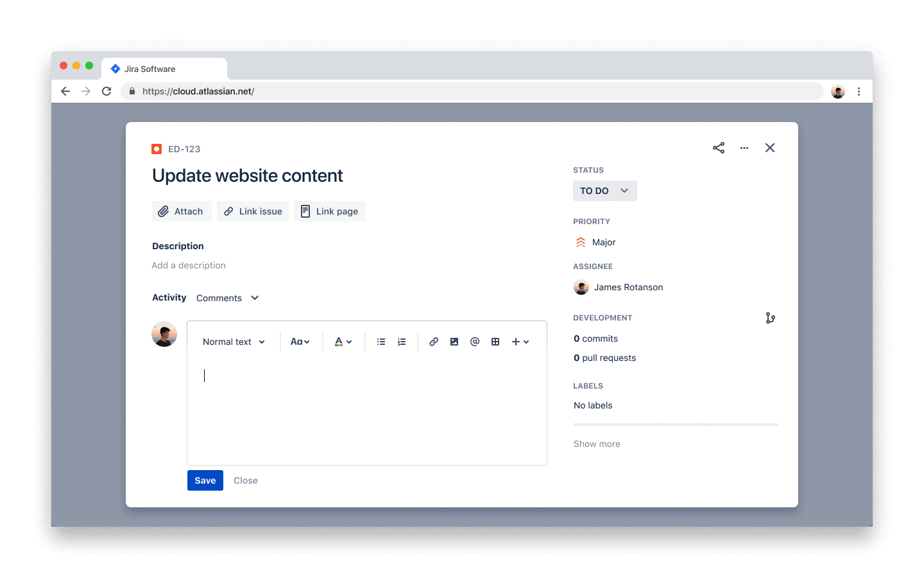Image resolution: width=924 pixels, height=578 pixels.
Task: Open more actions for the issue
Action: [744, 148]
